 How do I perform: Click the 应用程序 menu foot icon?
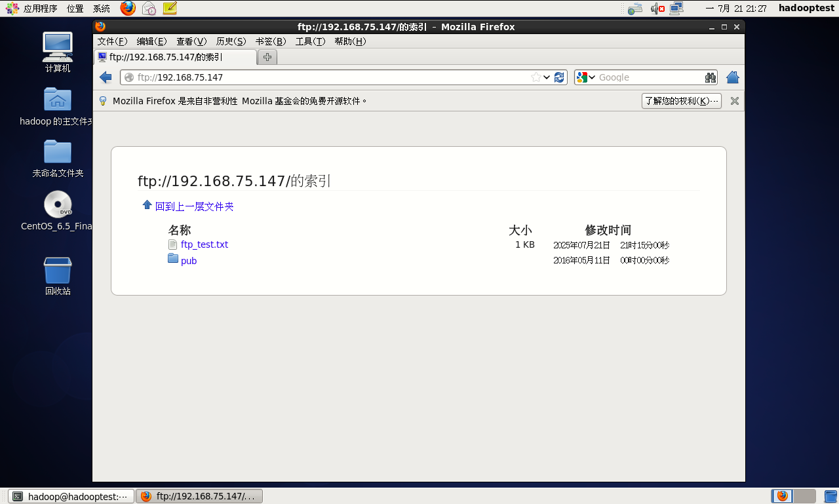coord(12,9)
